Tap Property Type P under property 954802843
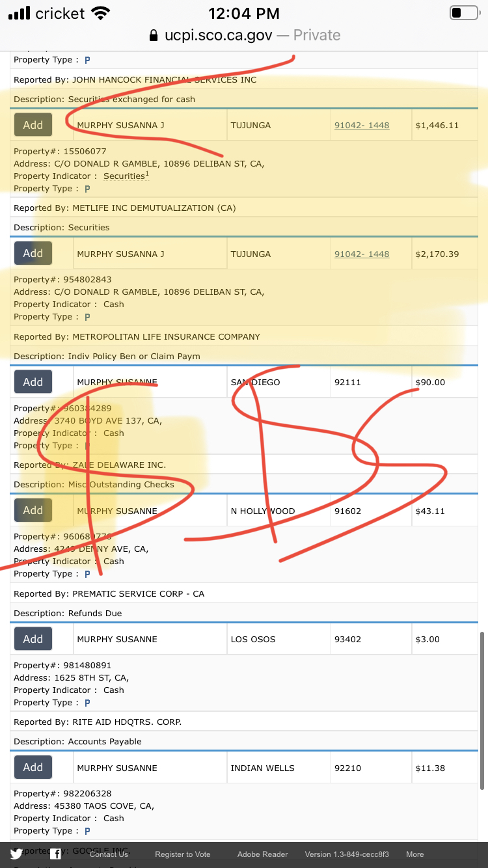 [87, 317]
